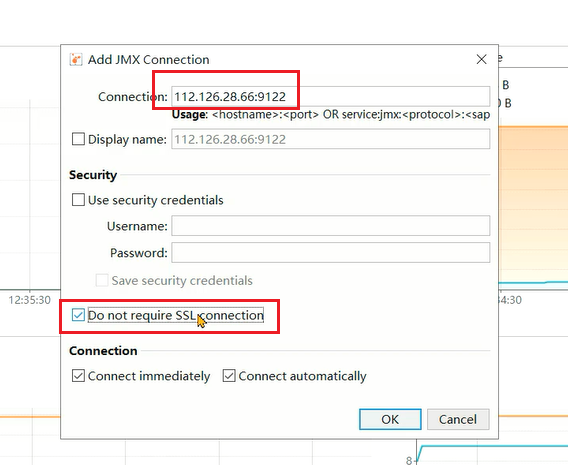
Task: Uncheck Do not require SSL connection
Action: [x=78, y=315]
